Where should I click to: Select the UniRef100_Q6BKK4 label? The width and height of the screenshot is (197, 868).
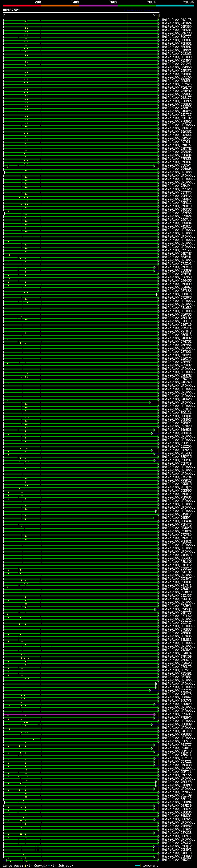(x=177, y=433)
